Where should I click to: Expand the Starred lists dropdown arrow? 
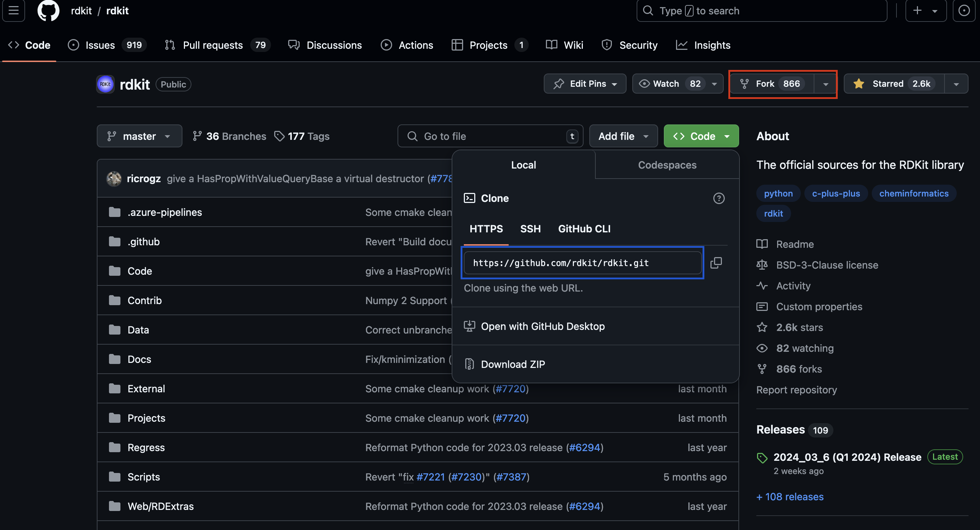tap(956, 84)
